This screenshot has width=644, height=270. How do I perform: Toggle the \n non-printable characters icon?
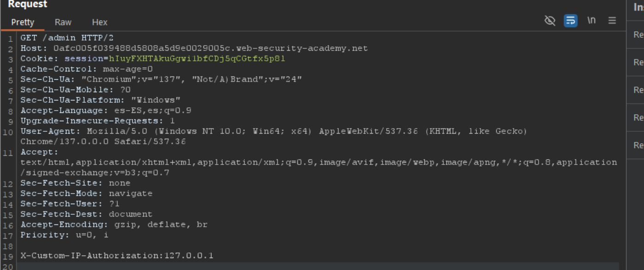click(592, 20)
